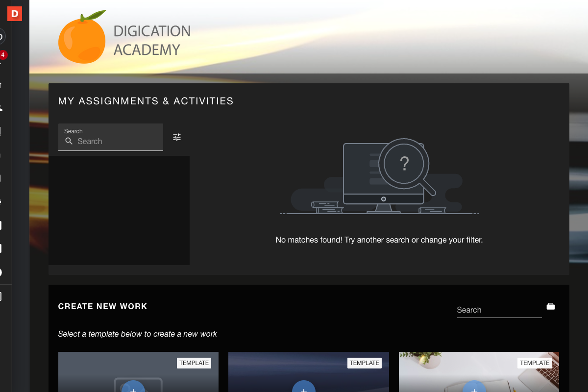Click the 'Create New Work' heading

coord(103,306)
